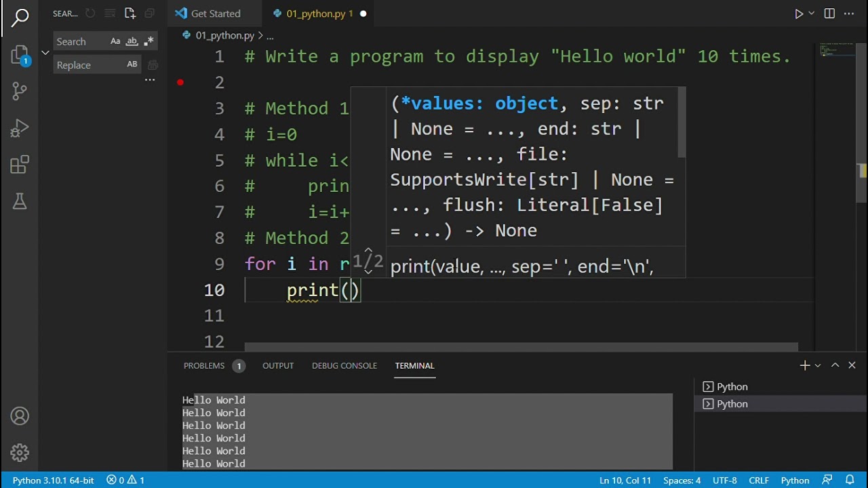
Task: Open the notifications bell
Action: tap(849, 480)
